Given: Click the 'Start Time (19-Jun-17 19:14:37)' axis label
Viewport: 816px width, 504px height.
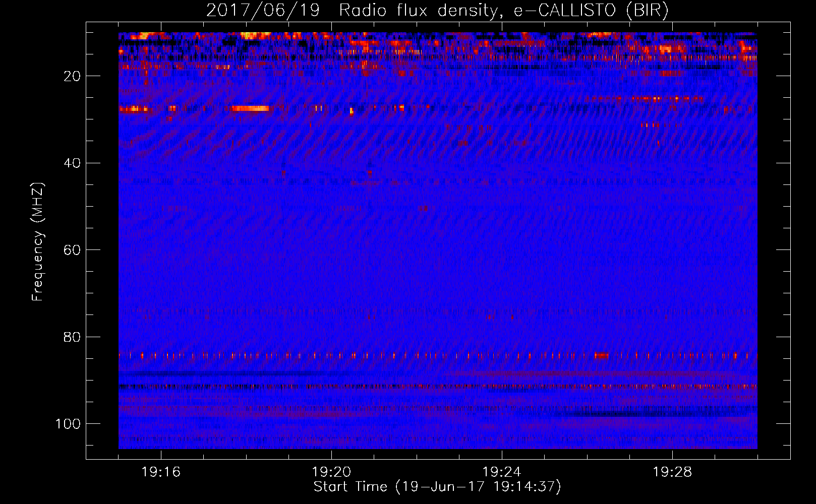Looking at the screenshot, I should click(437, 487).
